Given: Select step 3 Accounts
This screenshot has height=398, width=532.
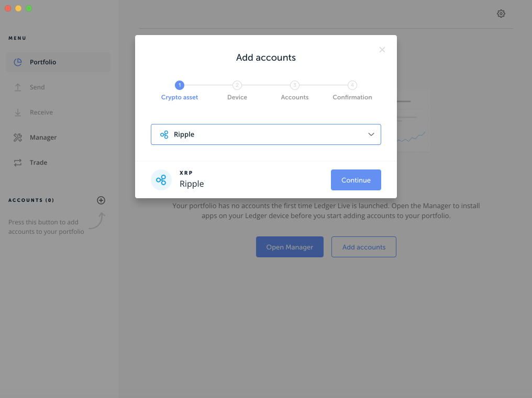Looking at the screenshot, I should point(294,90).
